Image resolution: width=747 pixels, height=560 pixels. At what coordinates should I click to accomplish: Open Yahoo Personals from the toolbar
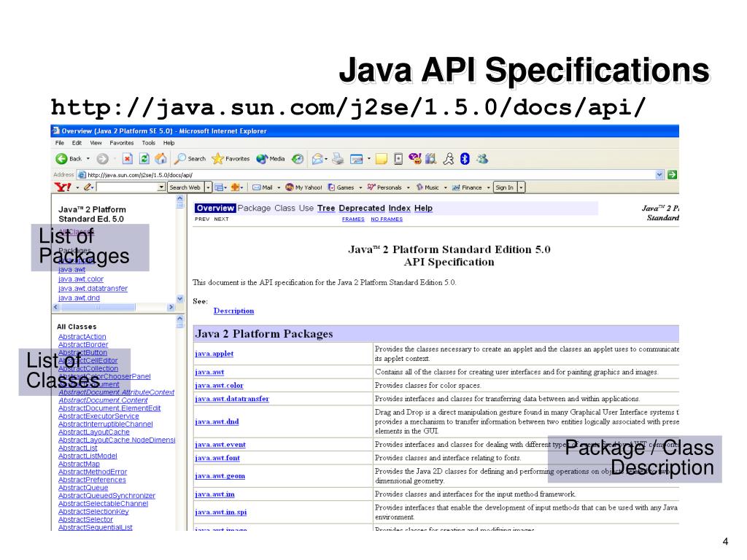click(x=384, y=187)
